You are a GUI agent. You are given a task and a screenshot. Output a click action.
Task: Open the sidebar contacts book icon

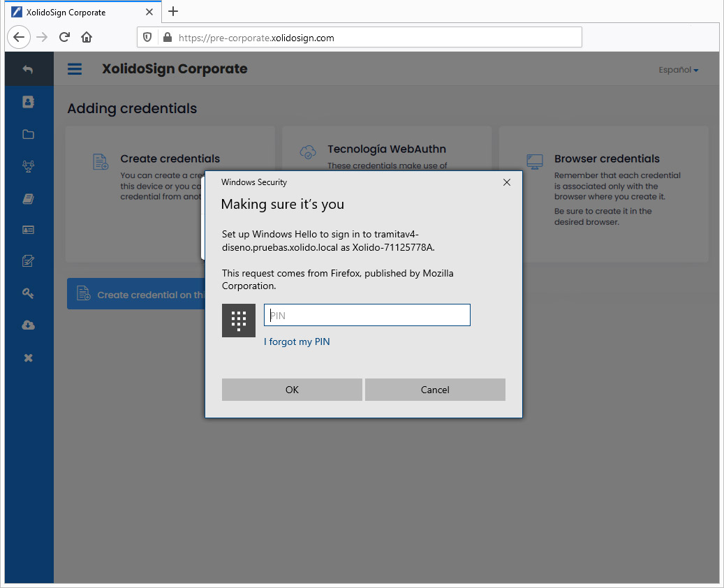coord(28,102)
